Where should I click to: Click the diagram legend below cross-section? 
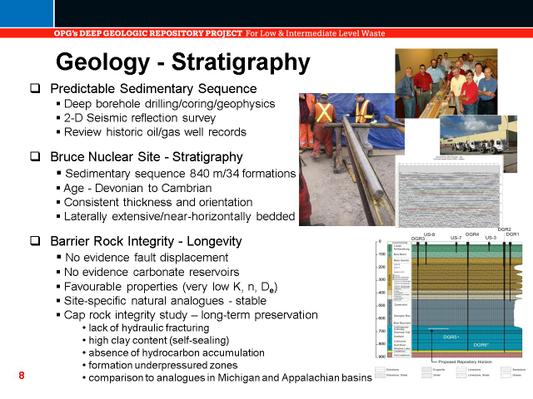(x=449, y=372)
